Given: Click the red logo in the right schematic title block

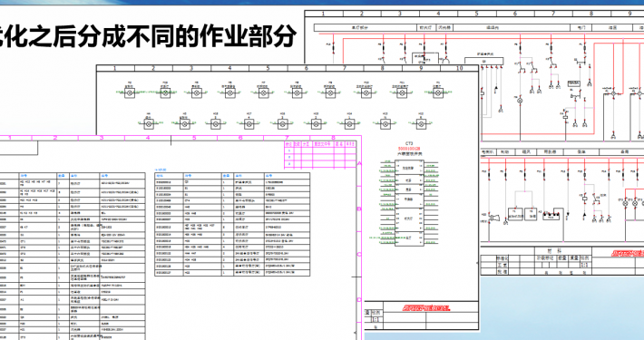Looking at the screenshot, I should click(x=628, y=253).
